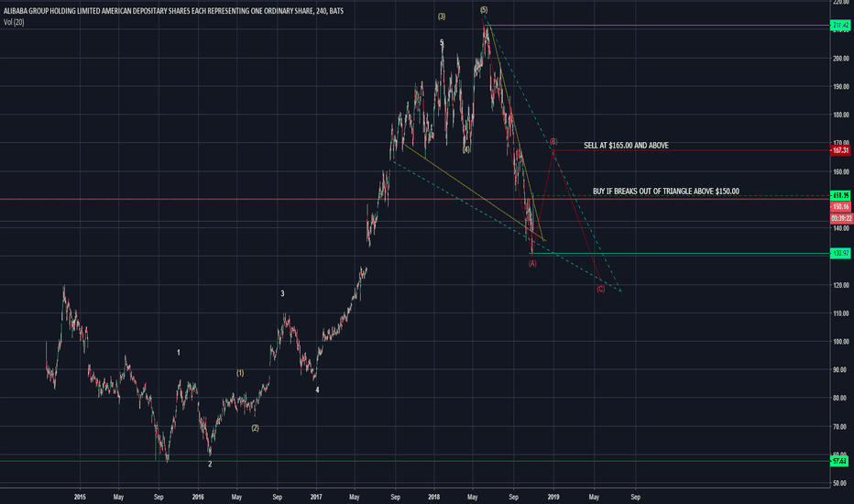The width and height of the screenshot is (854, 504).
Task: Select the (5) wave label at chart top
Action: tap(484, 10)
